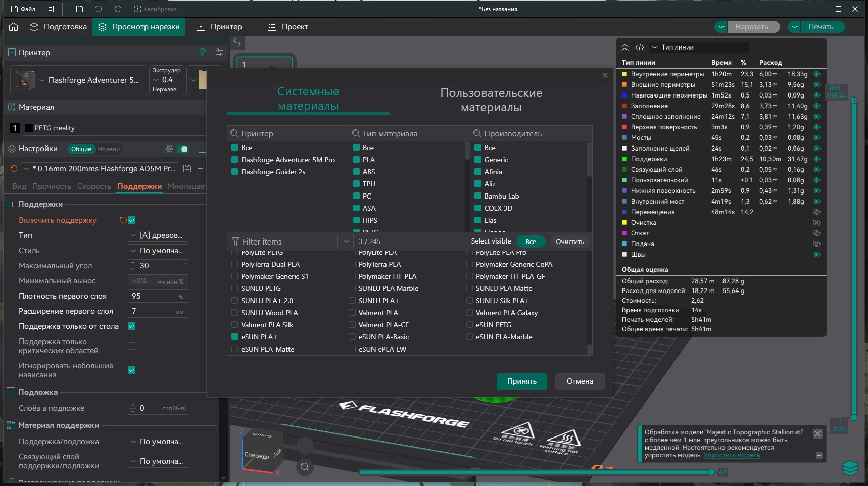Hide 'Внутренние периметры' line type visibility
The width and height of the screenshot is (868, 486).
[x=816, y=74]
